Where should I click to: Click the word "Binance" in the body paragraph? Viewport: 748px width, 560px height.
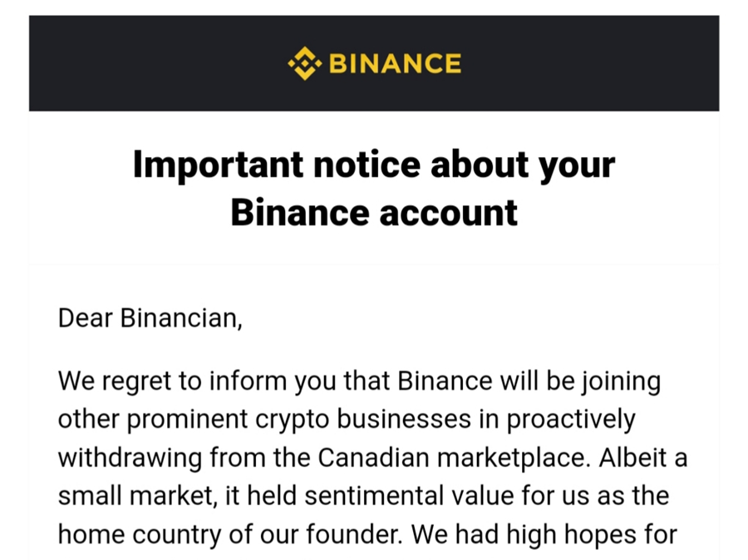[x=445, y=381]
